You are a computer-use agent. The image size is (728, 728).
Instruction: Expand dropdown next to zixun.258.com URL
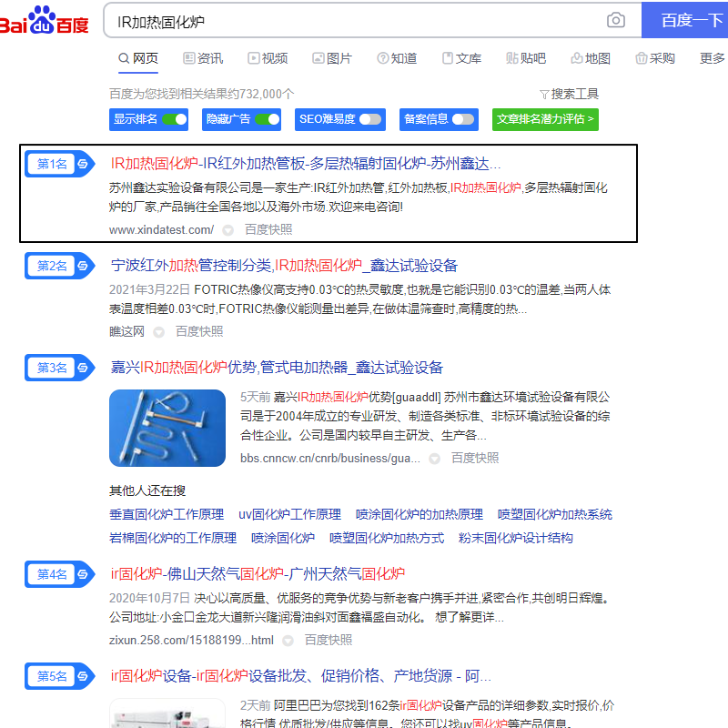288,641
